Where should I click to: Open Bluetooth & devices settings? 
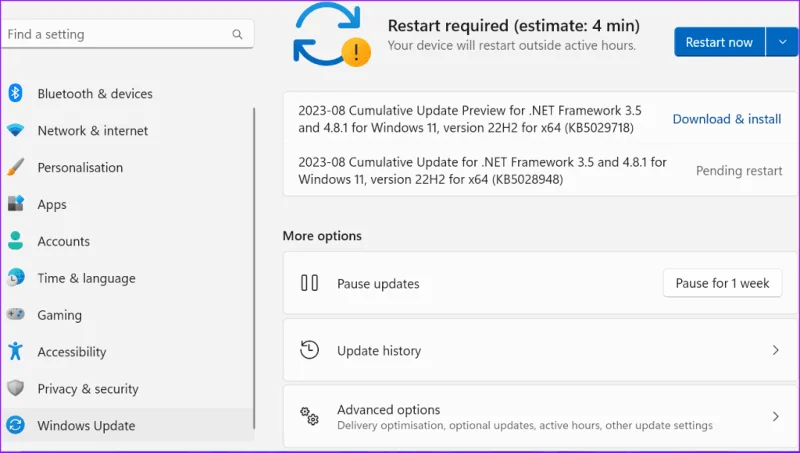[95, 94]
